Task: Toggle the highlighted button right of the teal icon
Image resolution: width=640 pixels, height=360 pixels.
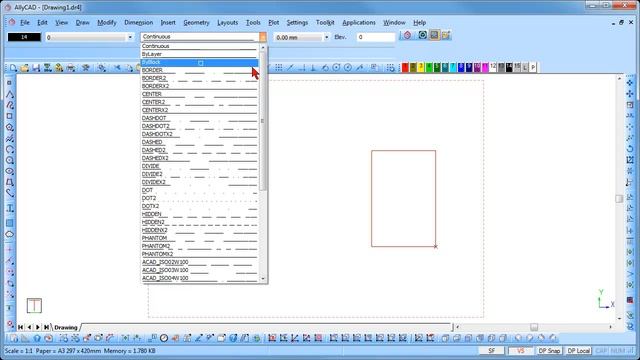Action: tap(434, 35)
